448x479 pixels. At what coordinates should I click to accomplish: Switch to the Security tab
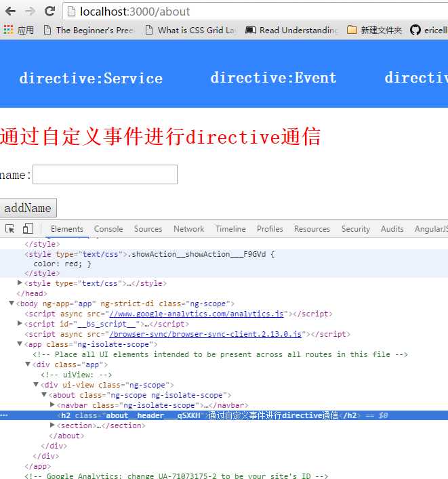coord(355,229)
